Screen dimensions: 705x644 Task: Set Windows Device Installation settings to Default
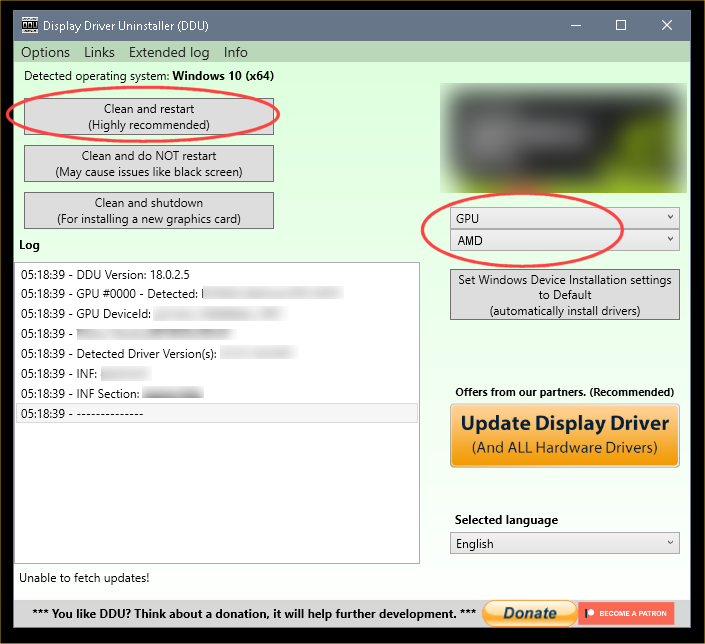pyautogui.click(x=565, y=295)
